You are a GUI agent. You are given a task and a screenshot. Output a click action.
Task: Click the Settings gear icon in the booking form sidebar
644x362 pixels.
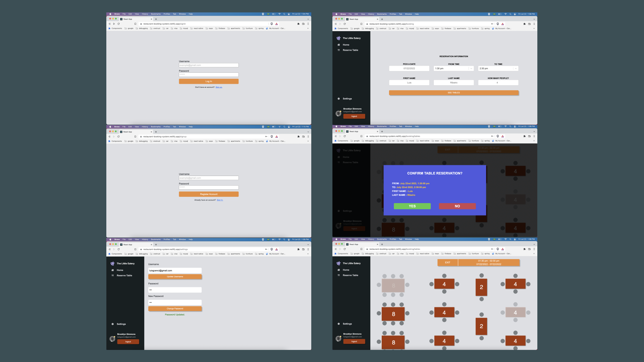pos(339,99)
